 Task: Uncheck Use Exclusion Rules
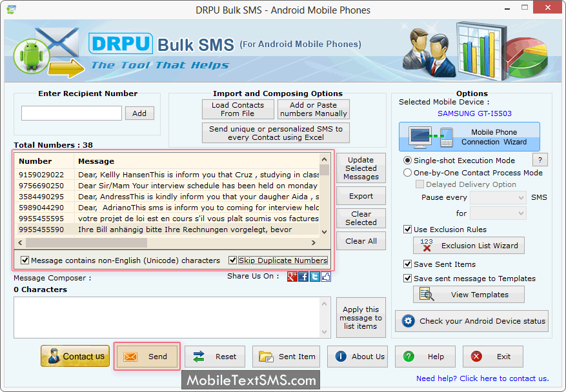point(407,230)
